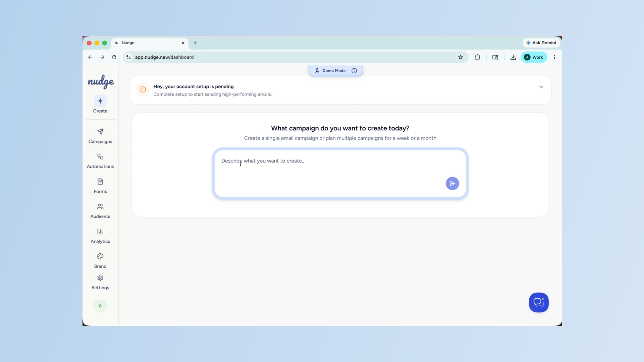
Task: Open the Work profile menu
Action: tap(534, 57)
